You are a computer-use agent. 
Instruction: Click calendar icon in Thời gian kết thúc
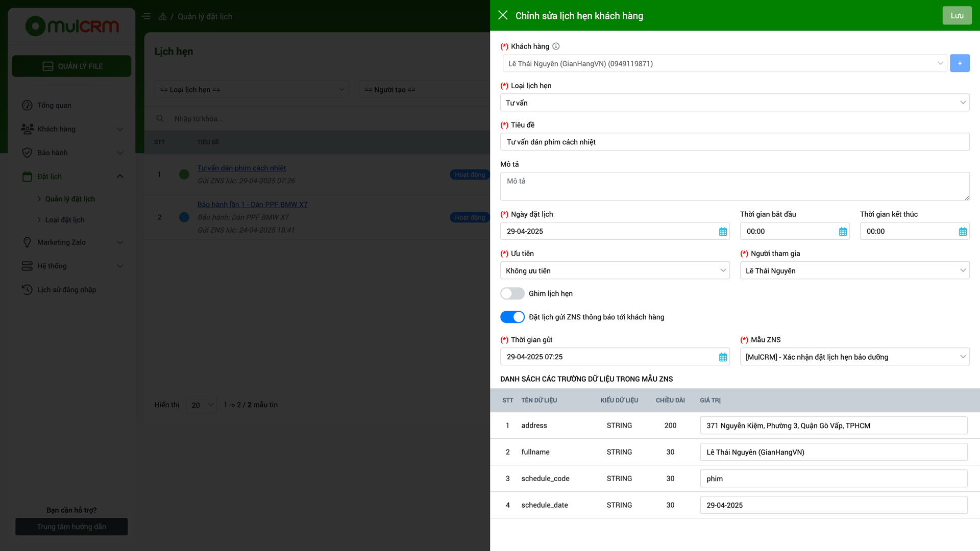pyautogui.click(x=963, y=232)
